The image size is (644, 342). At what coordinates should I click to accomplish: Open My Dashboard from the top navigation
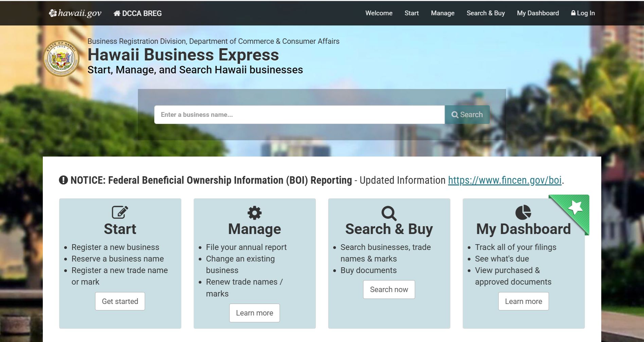(538, 13)
